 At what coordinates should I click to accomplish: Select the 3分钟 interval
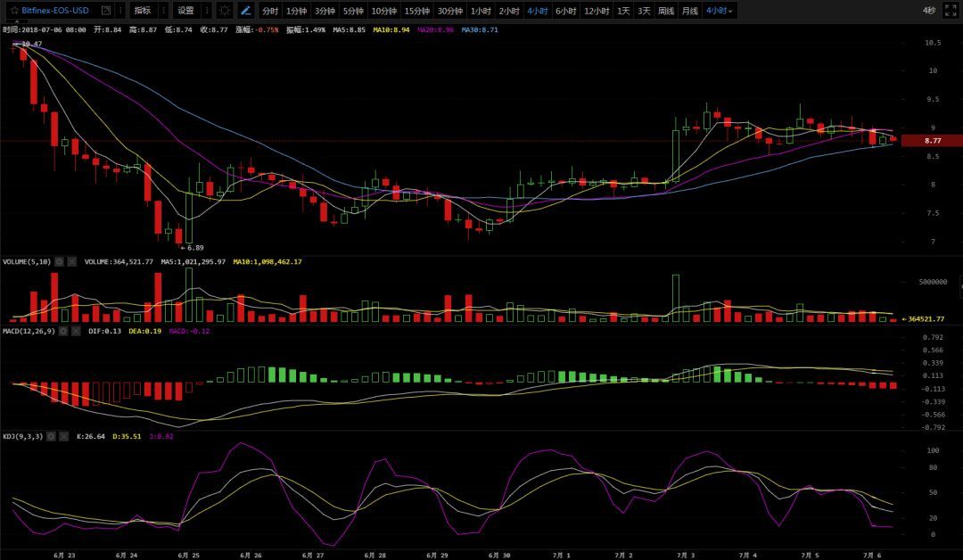[325, 11]
